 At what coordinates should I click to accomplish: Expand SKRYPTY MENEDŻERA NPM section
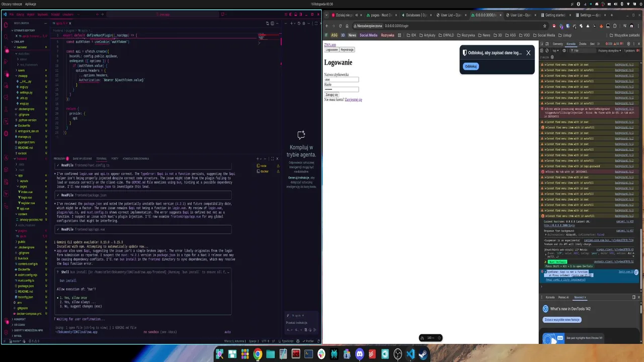pos(28,330)
